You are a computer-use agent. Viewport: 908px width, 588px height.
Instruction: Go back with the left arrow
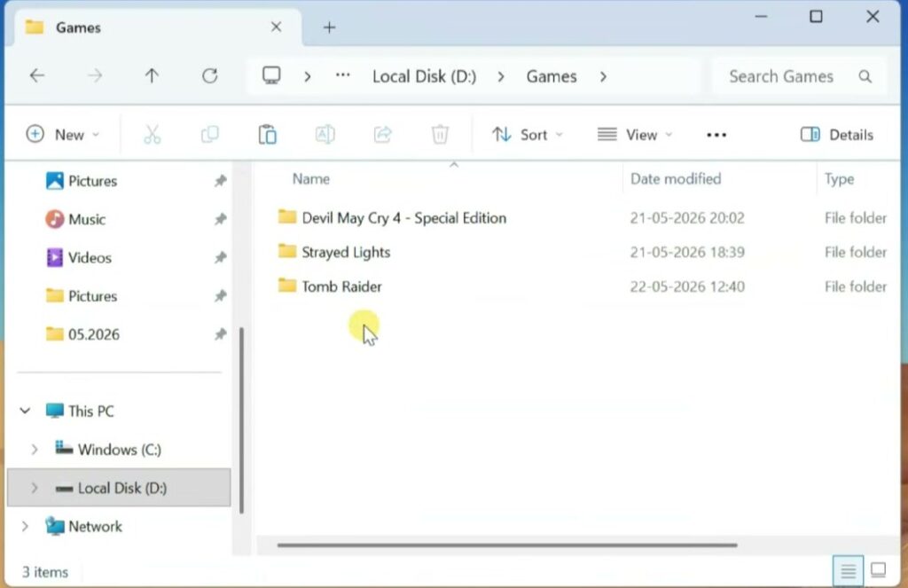[37, 76]
